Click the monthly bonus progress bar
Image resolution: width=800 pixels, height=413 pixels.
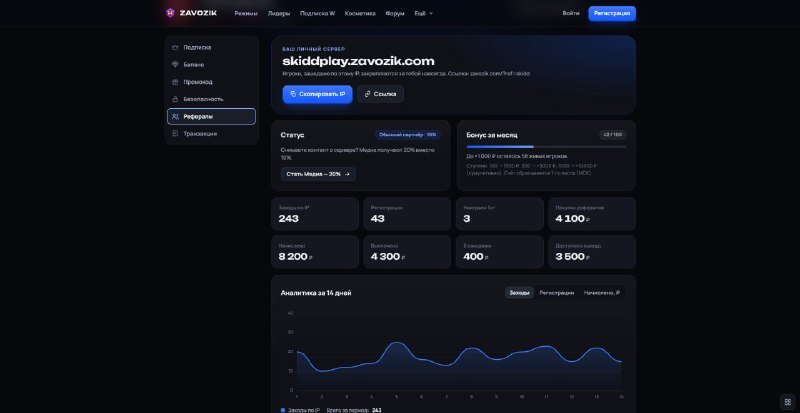(x=546, y=147)
